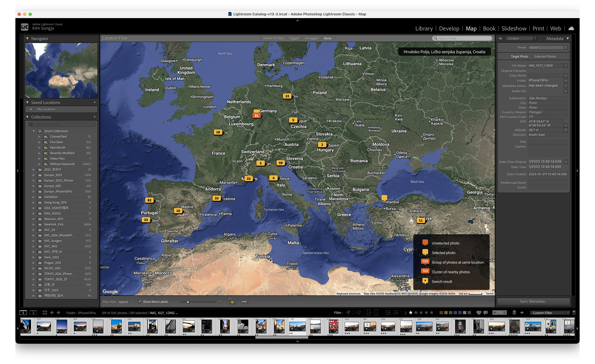Click the Folder row go-to arrow icon

click(x=565, y=81)
